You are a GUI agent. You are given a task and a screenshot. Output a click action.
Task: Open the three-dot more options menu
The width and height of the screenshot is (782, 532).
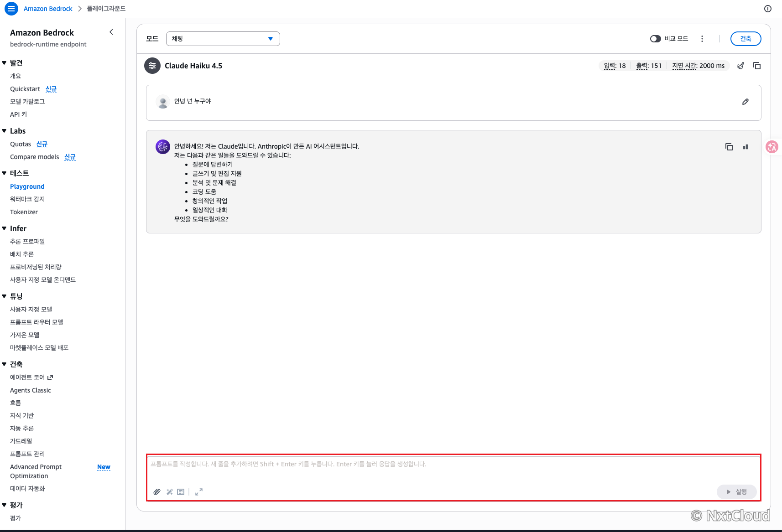point(702,39)
